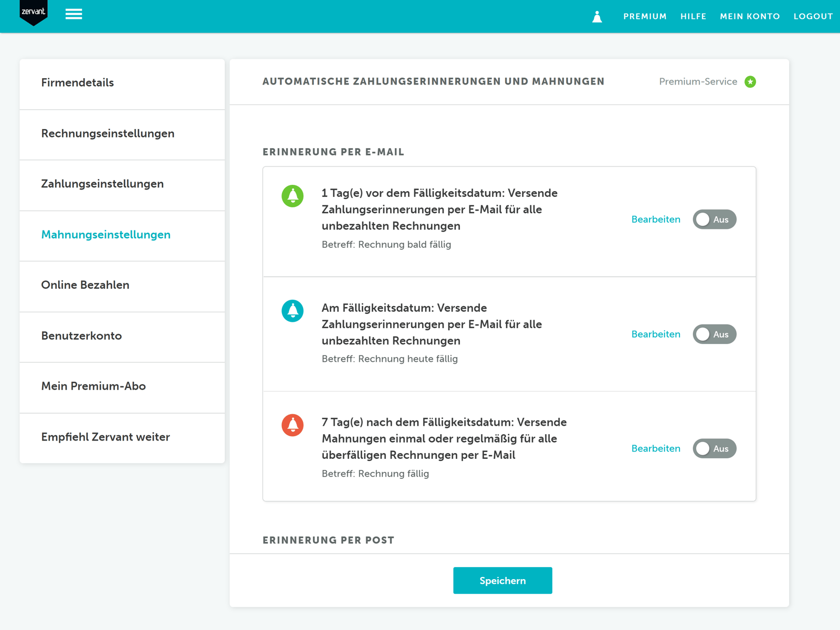Enable the 1 Tag(e) vor Fälligkeitsdatum reminder
Viewport: 840px width, 630px height.
715,219
